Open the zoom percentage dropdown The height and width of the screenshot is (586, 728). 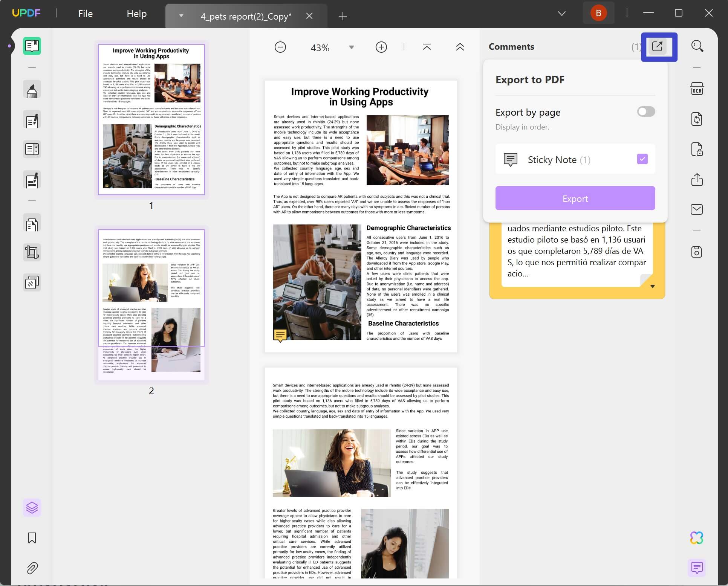click(350, 47)
